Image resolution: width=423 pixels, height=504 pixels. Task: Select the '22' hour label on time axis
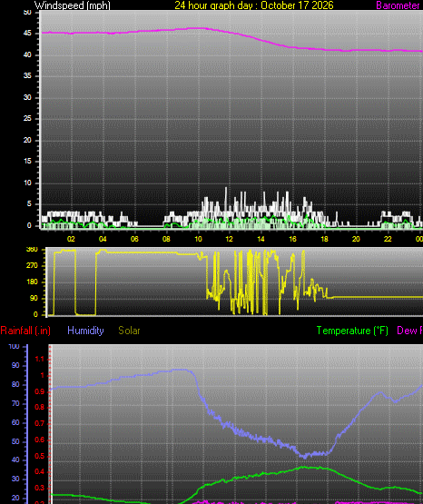[x=388, y=239]
